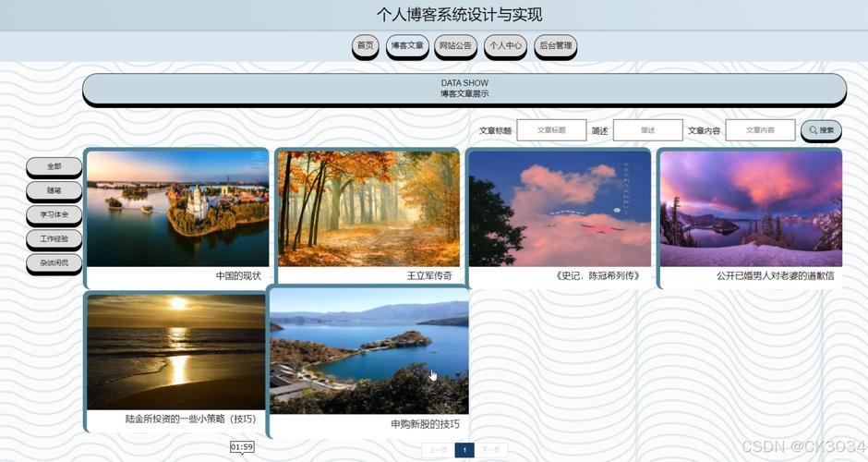Click the title 申购新股的技巧
868x462 pixels.
pyautogui.click(x=425, y=424)
